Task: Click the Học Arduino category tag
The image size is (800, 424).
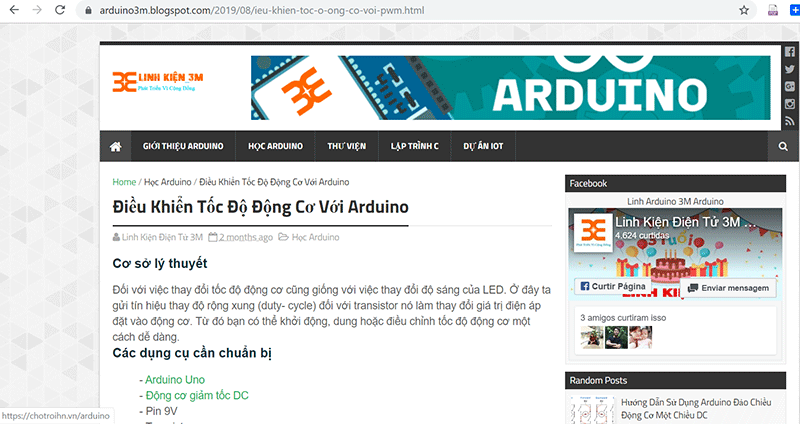Action: pyautogui.click(x=315, y=237)
